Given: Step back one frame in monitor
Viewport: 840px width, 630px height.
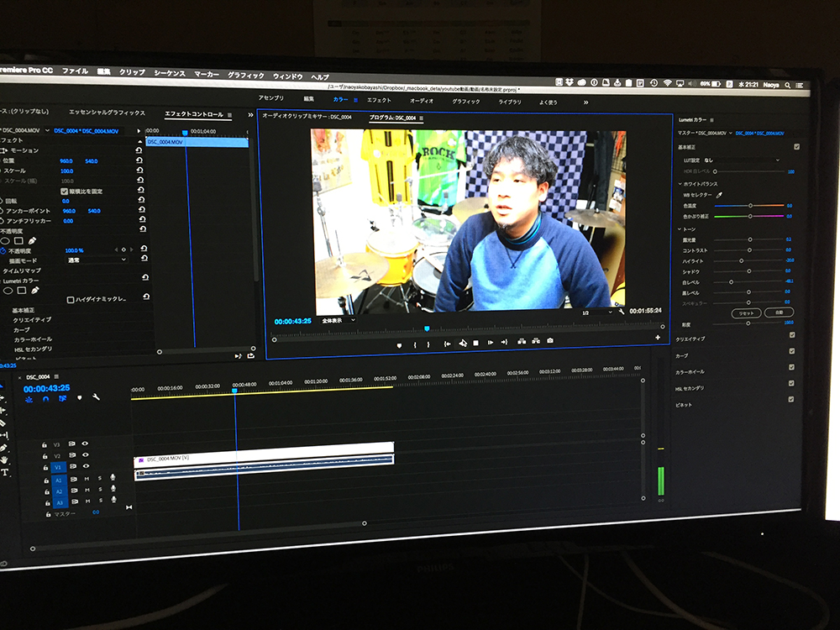Looking at the screenshot, I should (462, 344).
